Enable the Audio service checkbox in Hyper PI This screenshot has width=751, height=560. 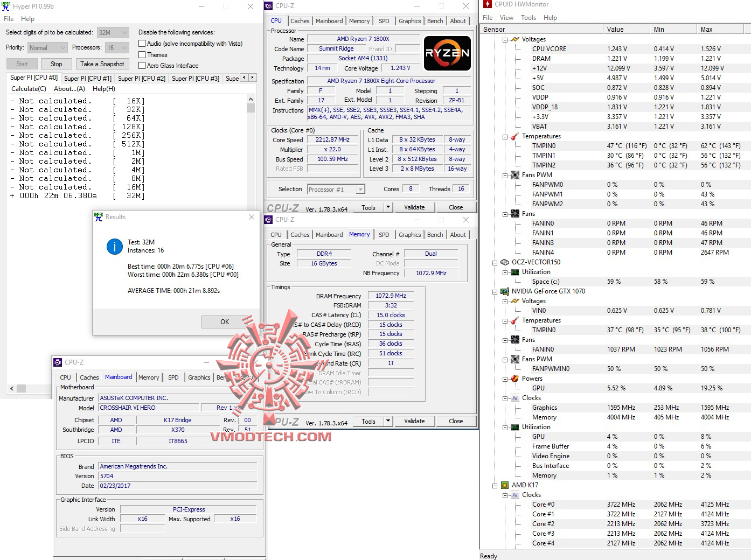pos(142,43)
